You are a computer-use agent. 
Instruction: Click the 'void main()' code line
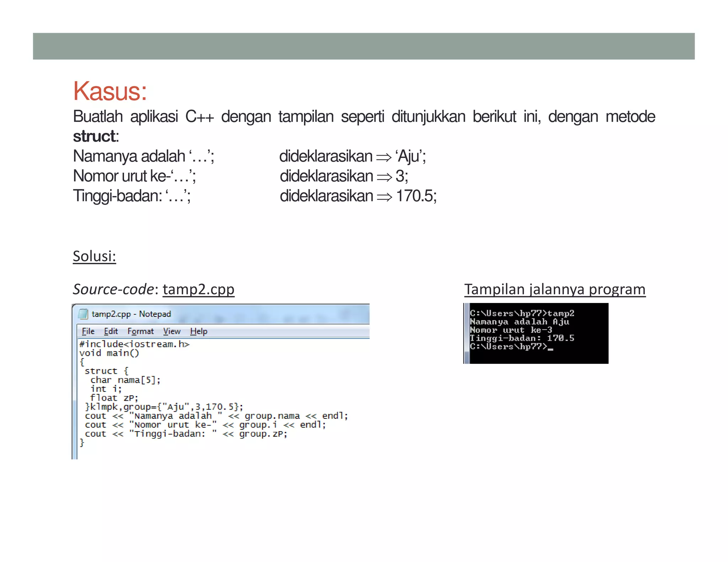(x=109, y=353)
